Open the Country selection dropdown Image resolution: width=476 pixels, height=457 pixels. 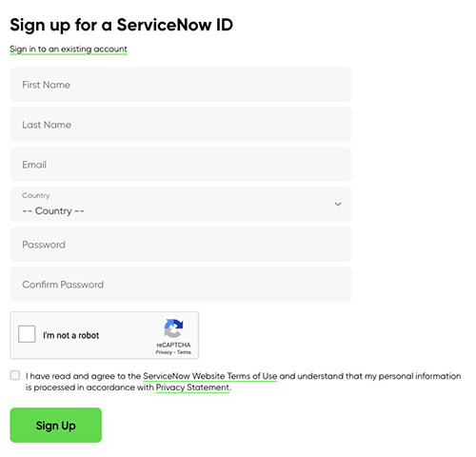tap(181, 204)
